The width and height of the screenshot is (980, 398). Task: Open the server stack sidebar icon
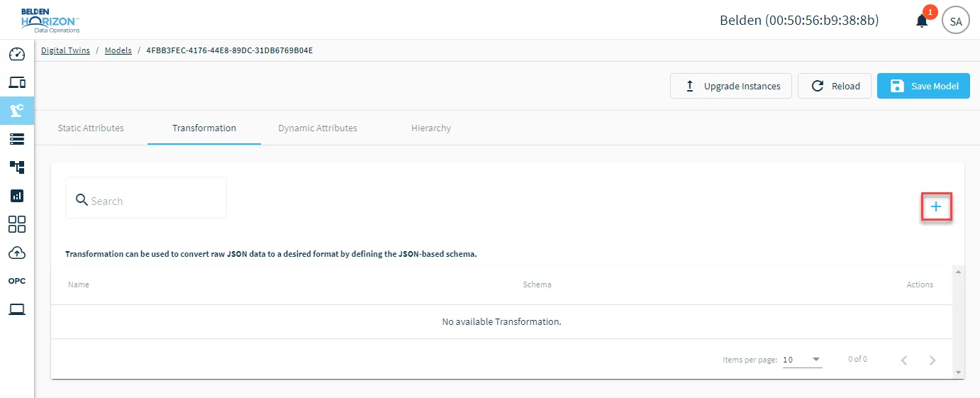pyautogui.click(x=17, y=138)
